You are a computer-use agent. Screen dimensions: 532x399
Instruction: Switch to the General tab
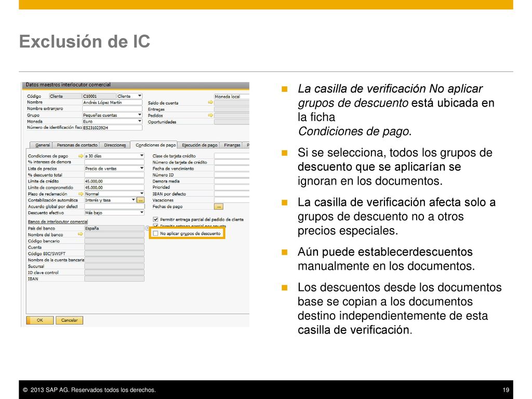(x=43, y=145)
